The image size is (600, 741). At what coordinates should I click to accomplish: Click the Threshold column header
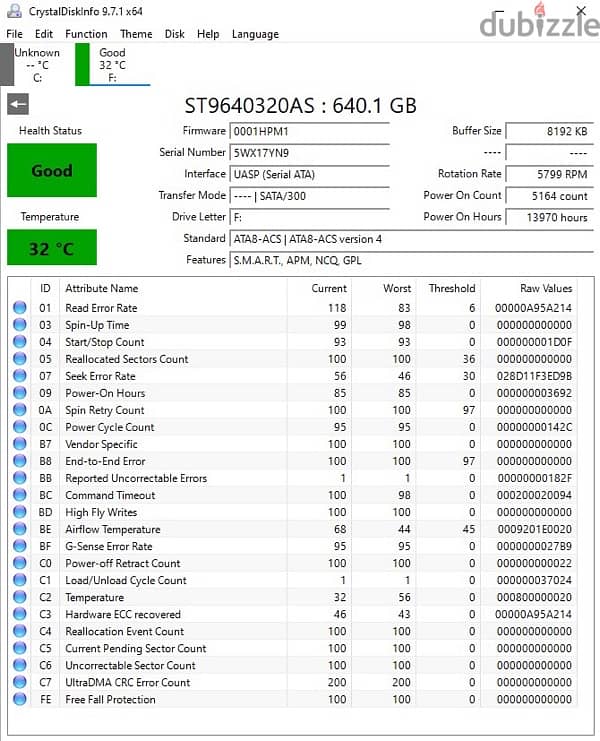pos(452,288)
